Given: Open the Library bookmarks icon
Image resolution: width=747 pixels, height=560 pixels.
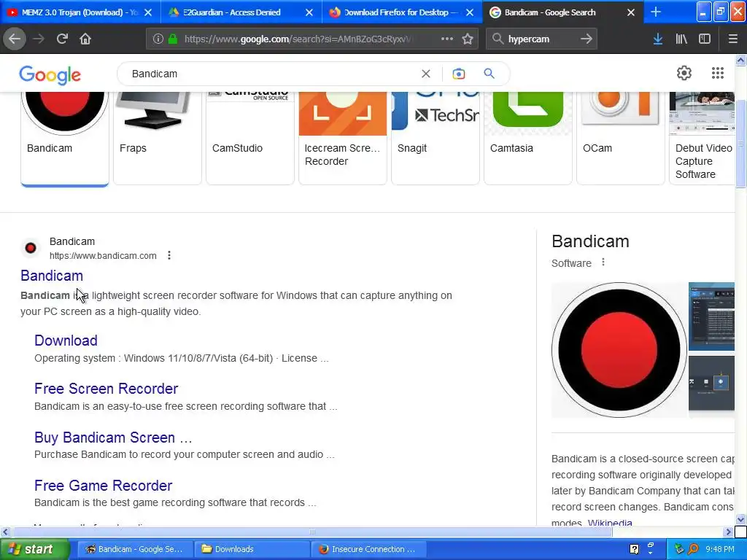Looking at the screenshot, I should click(x=681, y=39).
